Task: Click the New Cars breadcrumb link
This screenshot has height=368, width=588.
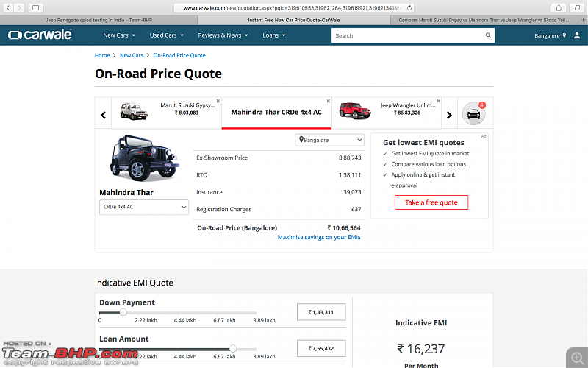Action: pyautogui.click(x=132, y=55)
